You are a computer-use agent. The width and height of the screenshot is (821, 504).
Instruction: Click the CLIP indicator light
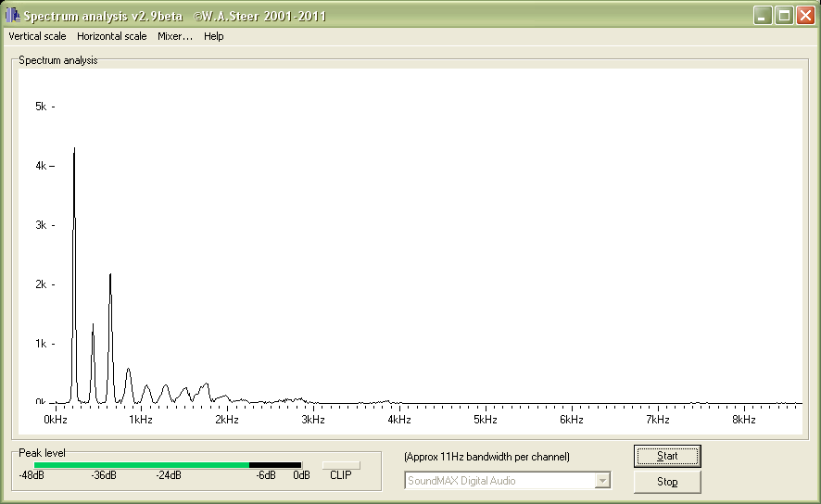[341, 465]
